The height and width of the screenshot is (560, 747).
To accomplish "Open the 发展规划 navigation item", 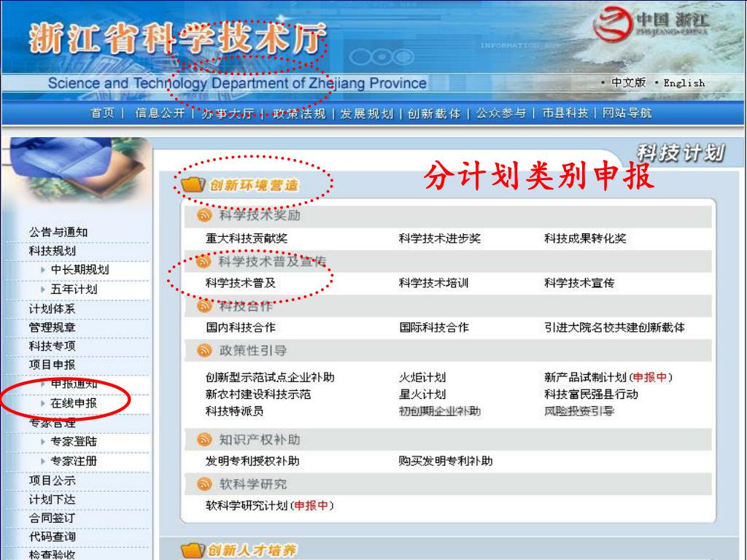I will (x=367, y=113).
